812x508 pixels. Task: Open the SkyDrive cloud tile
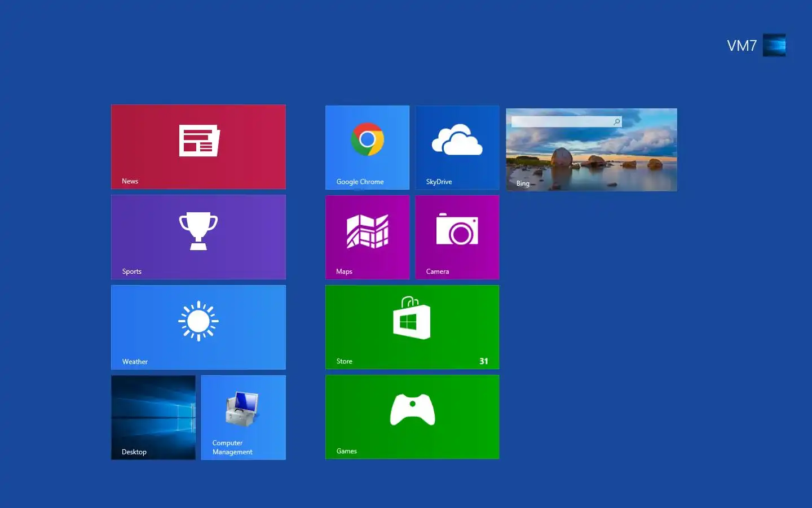457,147
